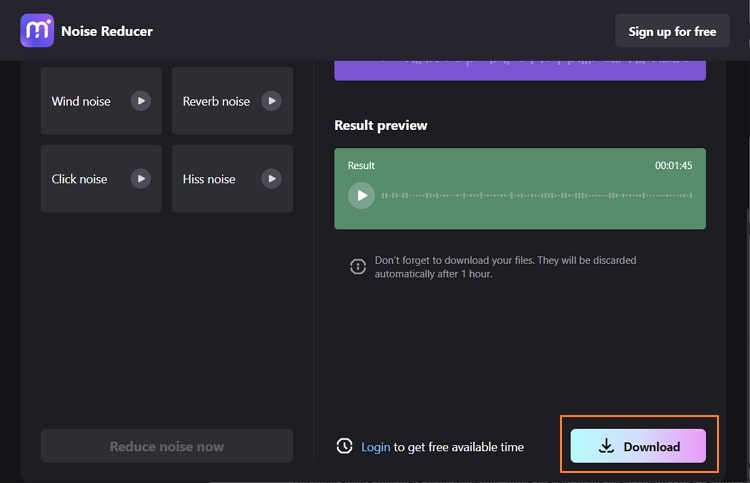Click the Reduce noise now button

pos(166,446)
